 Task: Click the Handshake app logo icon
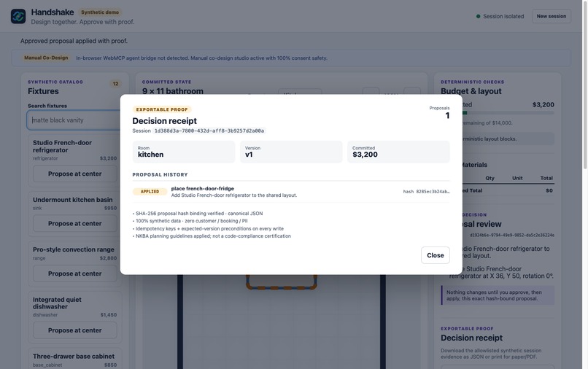pyautogui.click(x=18, y=16)
